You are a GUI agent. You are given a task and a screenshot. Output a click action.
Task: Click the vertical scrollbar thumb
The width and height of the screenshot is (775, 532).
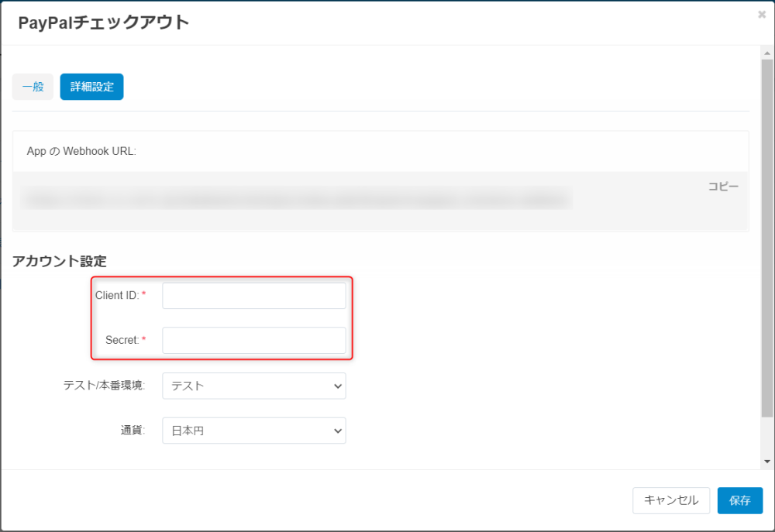point(767,232)
